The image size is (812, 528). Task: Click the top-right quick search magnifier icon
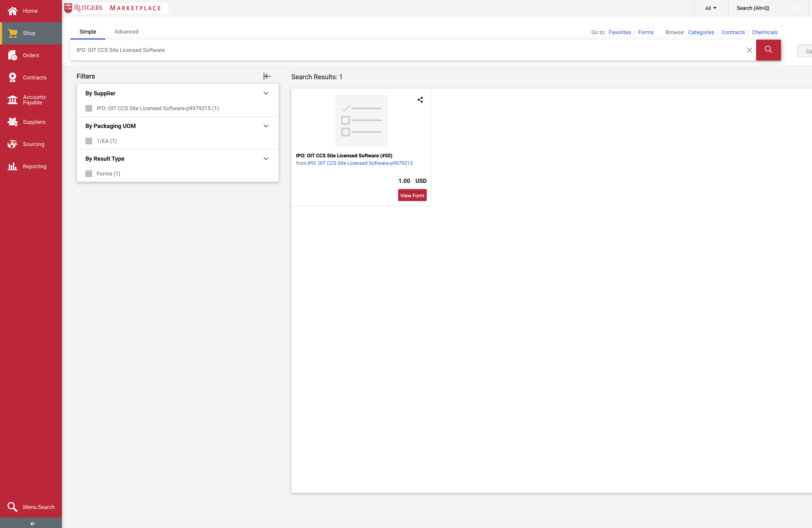795,8
